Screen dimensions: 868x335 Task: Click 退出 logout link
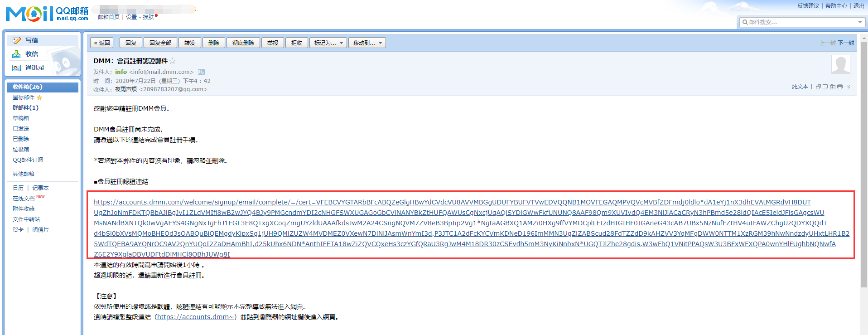pyautogui.click(x=859, y=6)
